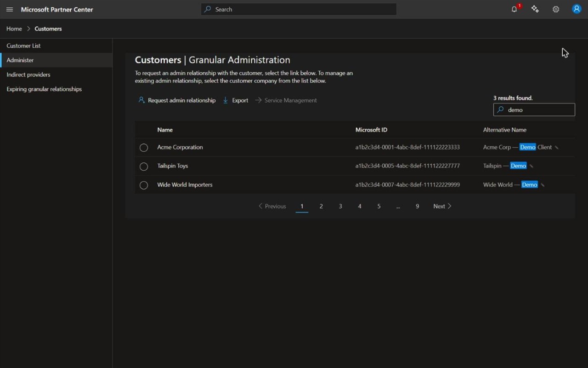Viewport: 588px width, 368px height.
Task: Open Expiring granular relationships
Action: coord(56,89)
